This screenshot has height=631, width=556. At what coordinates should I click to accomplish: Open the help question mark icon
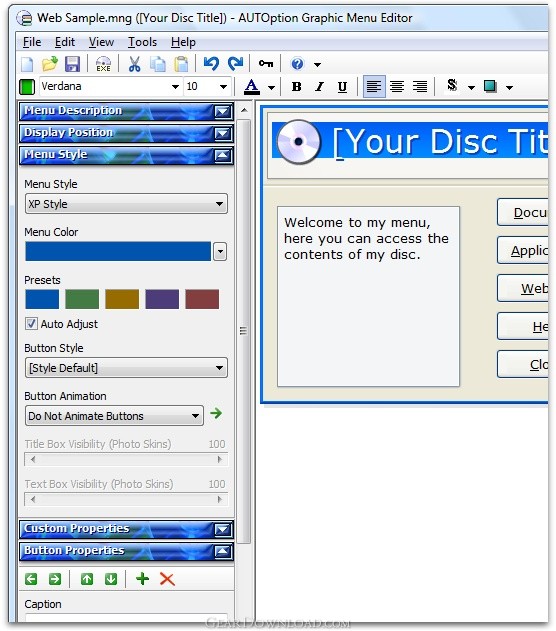coord(297,64)
